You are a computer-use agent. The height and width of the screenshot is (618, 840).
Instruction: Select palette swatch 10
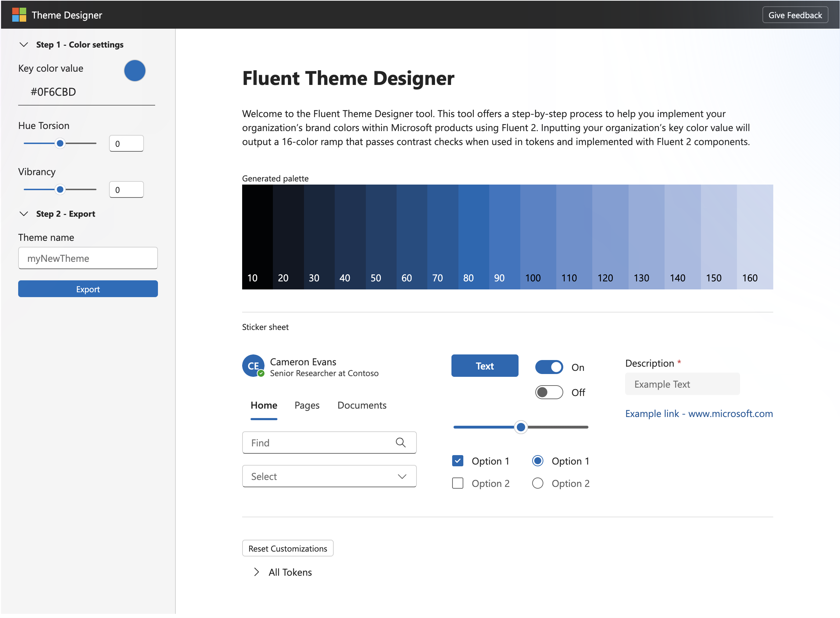pyautogui.click(x=257, y=237)
